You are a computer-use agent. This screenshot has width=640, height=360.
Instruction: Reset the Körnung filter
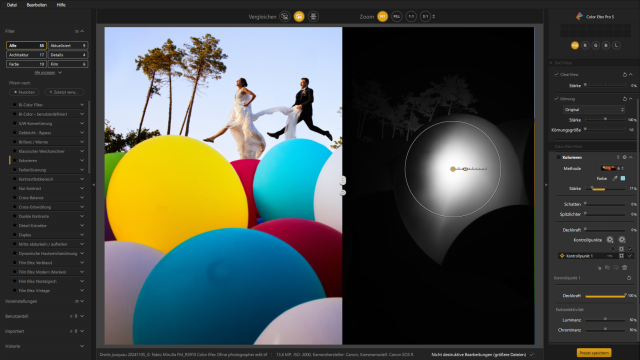pos(624,99)
